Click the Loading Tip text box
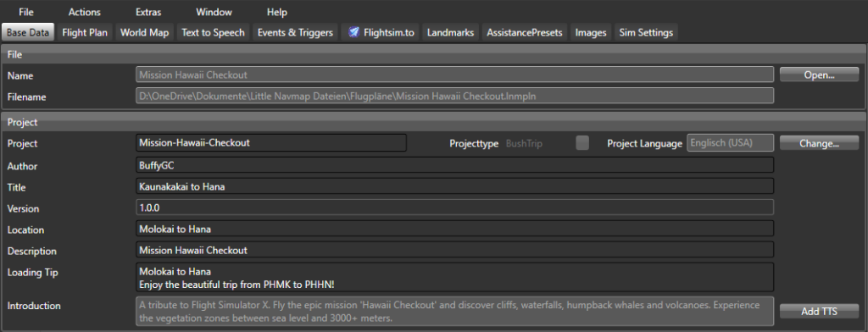Screen dimensions: 868x332 454,277
